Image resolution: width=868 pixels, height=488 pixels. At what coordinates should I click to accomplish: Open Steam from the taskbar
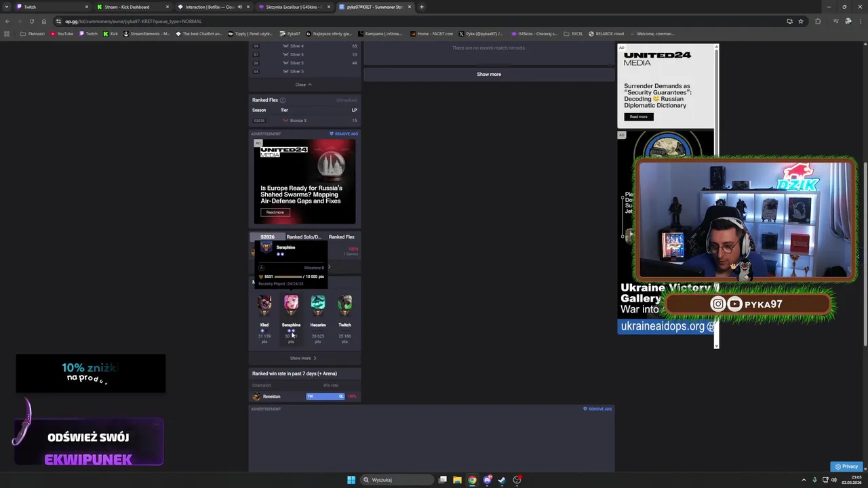pyautogui.click(x=502, y=480)
